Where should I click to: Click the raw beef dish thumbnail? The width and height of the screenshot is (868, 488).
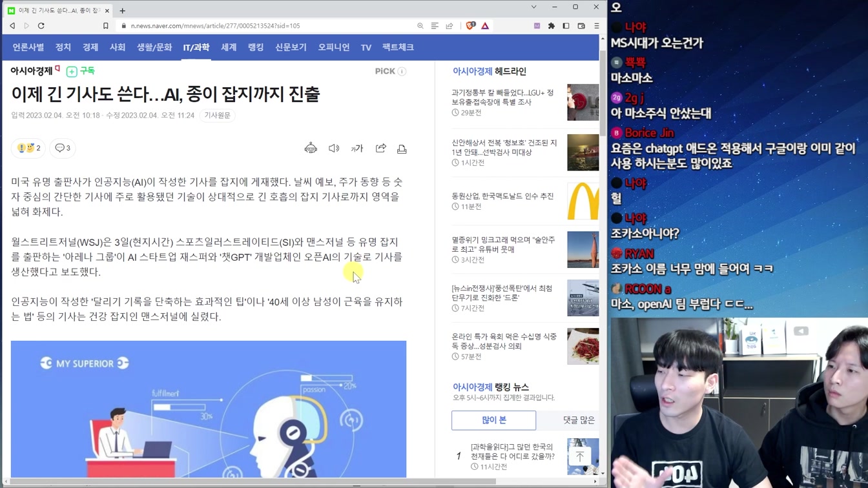(x=583, y=346)
